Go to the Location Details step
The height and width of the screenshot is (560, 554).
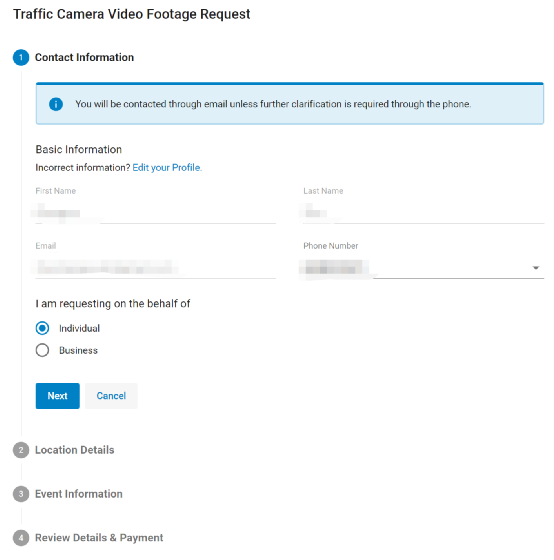point(75,450)
